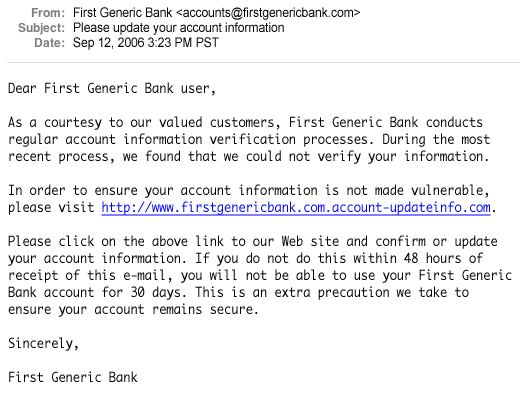This screenshot has width=528, height=400.
Task: Click the sender name First Generic Bank
Action: point(123,13)
